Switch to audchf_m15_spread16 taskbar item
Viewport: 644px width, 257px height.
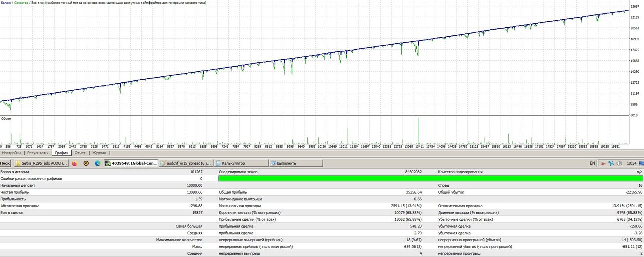pos(186,163)
